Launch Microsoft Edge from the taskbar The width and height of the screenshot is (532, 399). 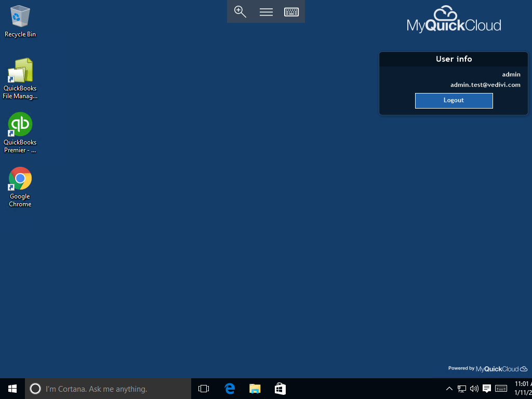click(x=230, y=389)
